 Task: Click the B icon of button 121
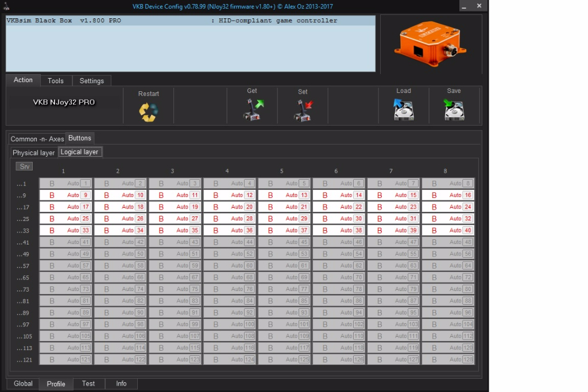click(x=52, y=359)
